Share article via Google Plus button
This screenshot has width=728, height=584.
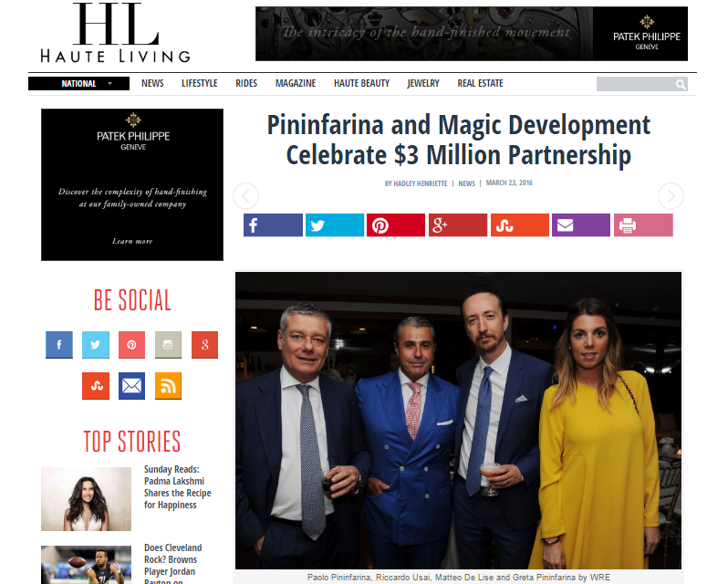(x=458, y=225)
